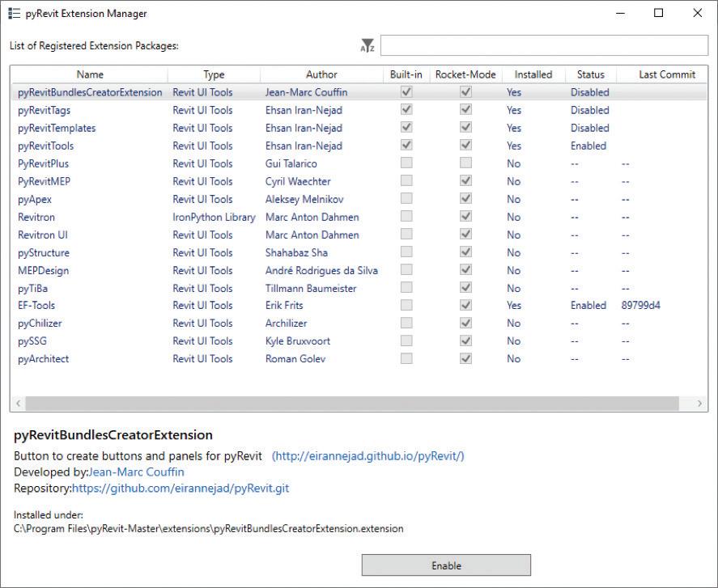Image resolution: width=718 pixels, height=588 pixels.
Task: Open the eirannejad.github.io/pyRevit link
Action: [368, 455]
